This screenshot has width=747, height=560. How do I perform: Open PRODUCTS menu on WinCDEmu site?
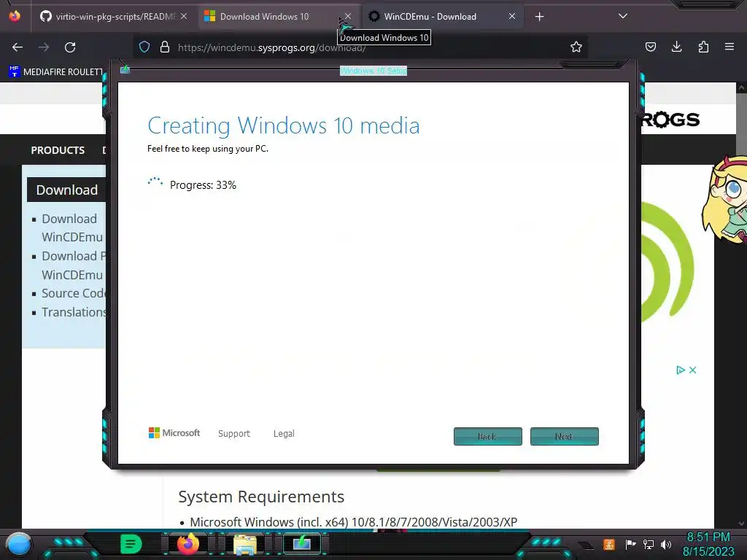point(58,150)
